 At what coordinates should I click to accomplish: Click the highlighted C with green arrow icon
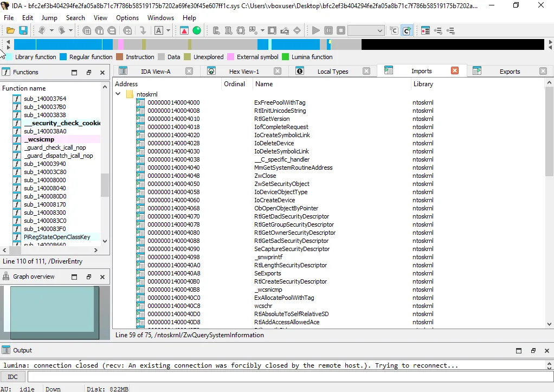tap(407, 31)
